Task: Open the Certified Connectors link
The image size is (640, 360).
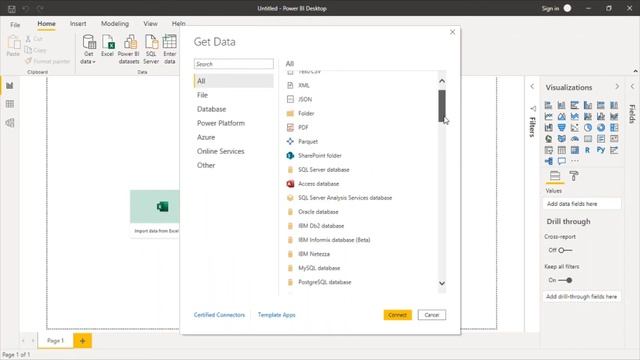Action: click(219, 315)
